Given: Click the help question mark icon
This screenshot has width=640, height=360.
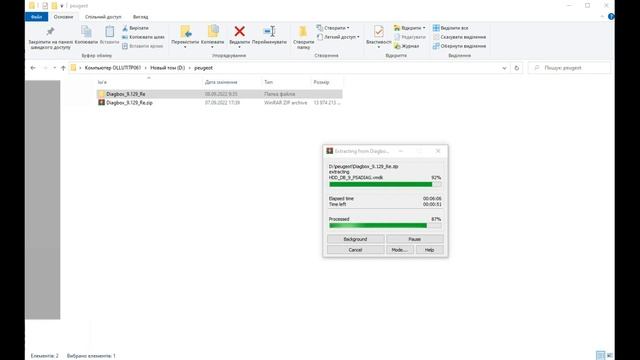Looking at the screenshot, I should point(611,17).
